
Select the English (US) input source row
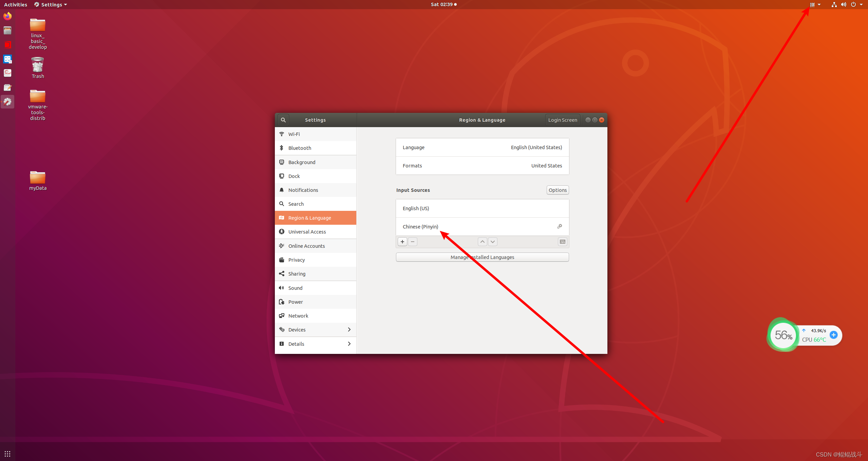point(482,208)
